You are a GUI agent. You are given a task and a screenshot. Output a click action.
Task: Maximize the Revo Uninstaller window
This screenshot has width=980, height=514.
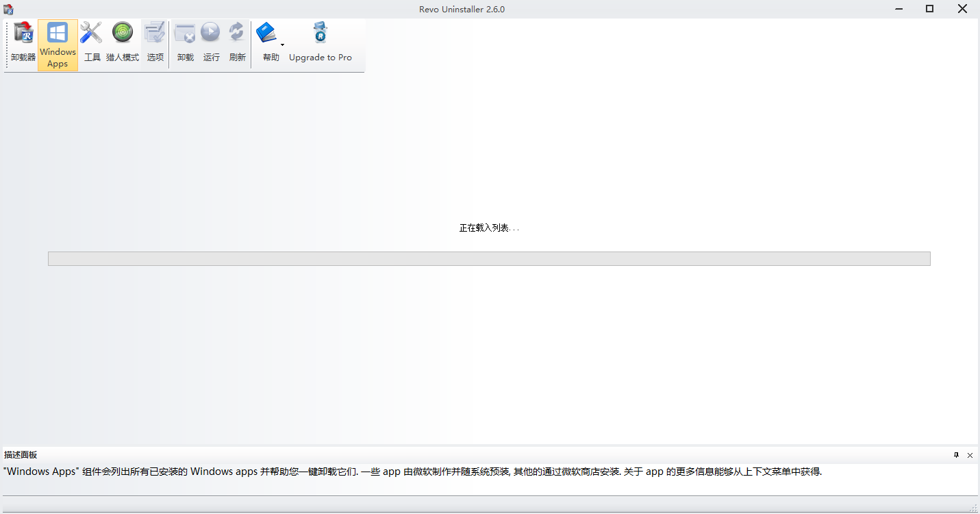pyautogui.click(x=929, y=9)
